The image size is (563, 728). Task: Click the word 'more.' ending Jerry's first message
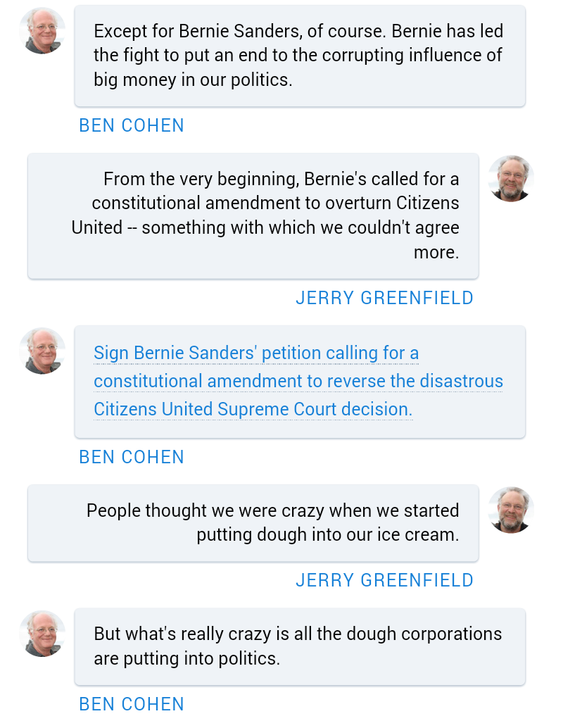pyautogui.click(x=436, y=253)
